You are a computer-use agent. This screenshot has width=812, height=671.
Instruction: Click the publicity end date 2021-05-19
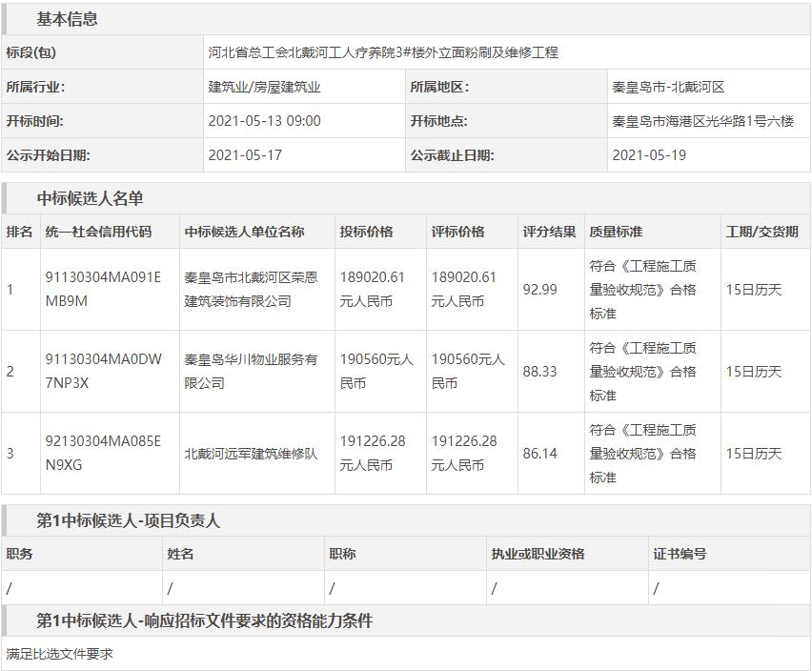[649, 155]
